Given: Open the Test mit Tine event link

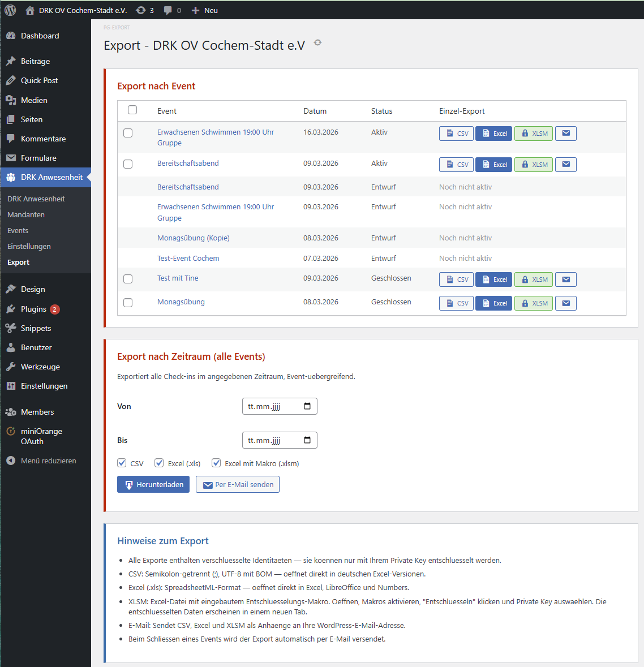Looking at the screenshot, I should [178, 278].
